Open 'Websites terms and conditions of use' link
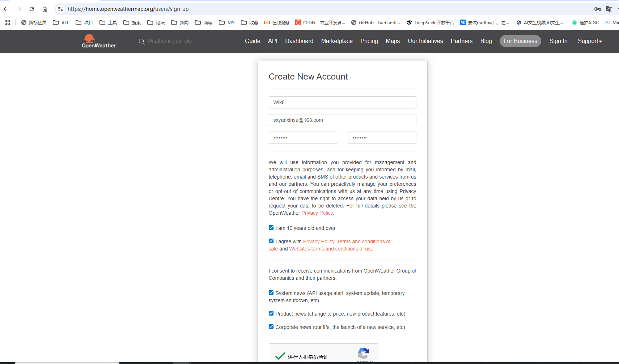The image size is (619, 364). coord(331,249)
